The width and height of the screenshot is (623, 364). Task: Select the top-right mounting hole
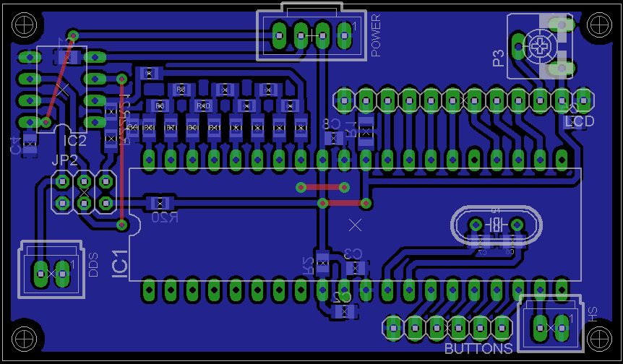coord(598,25)
